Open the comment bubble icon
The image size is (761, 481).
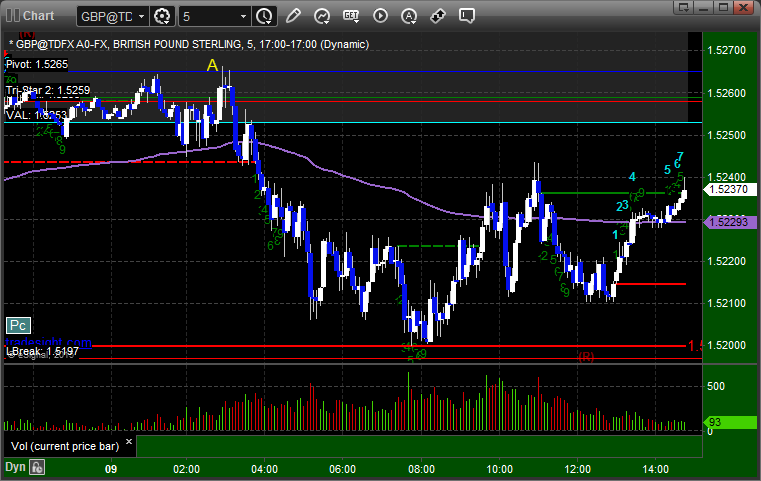click(467, 16)
